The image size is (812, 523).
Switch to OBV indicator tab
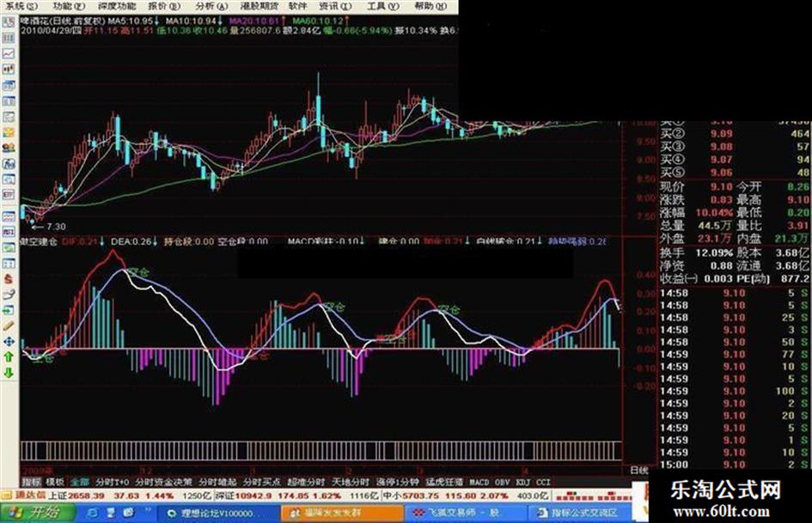[x=503, y=482]
